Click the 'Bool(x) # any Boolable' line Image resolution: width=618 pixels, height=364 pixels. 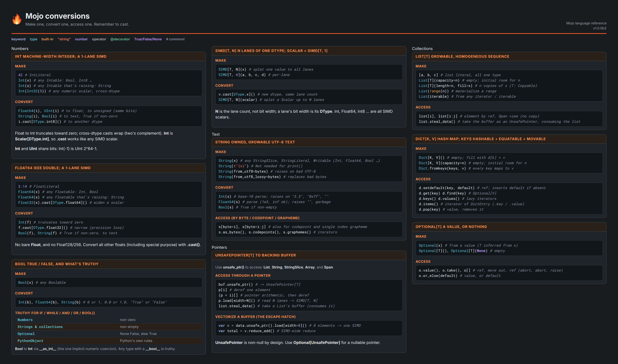42,283
